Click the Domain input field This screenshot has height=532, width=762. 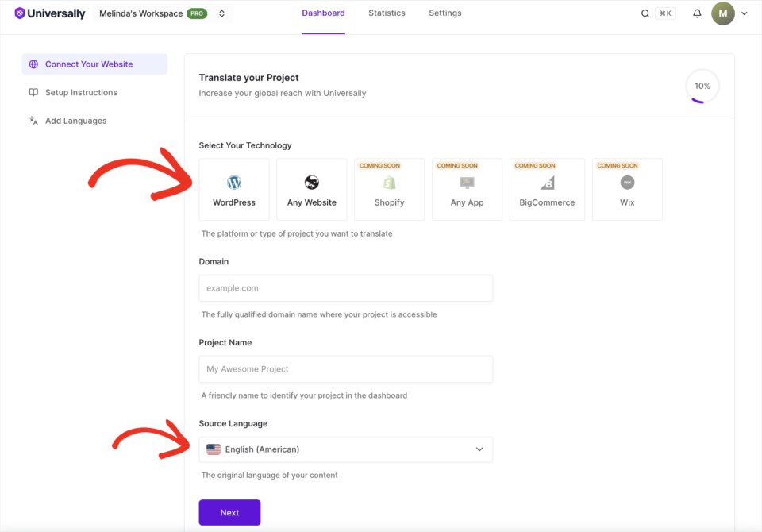(345, 288)
